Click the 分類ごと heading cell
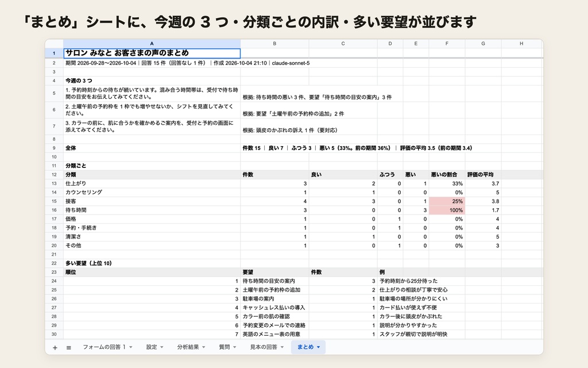 152,166
